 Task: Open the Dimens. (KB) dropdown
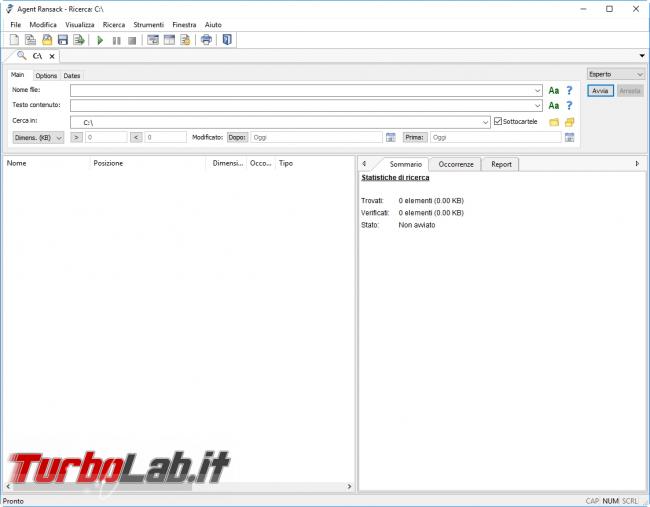click(x=38, y=138)
